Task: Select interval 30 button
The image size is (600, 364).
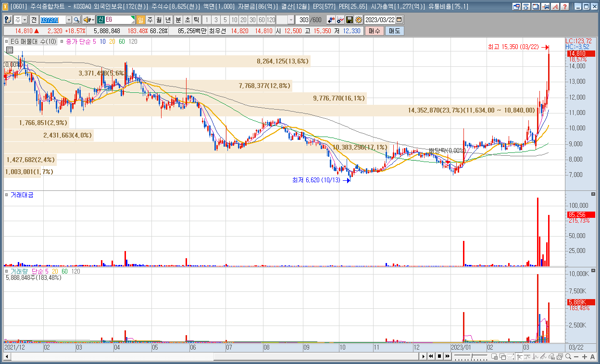Action: click(x=252, y=20)
